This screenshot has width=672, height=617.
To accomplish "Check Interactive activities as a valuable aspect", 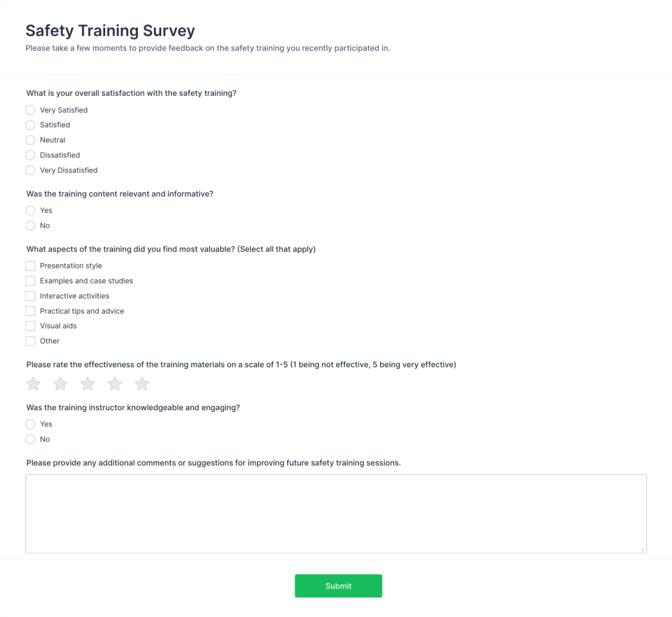I will click(x=30, y=295).
